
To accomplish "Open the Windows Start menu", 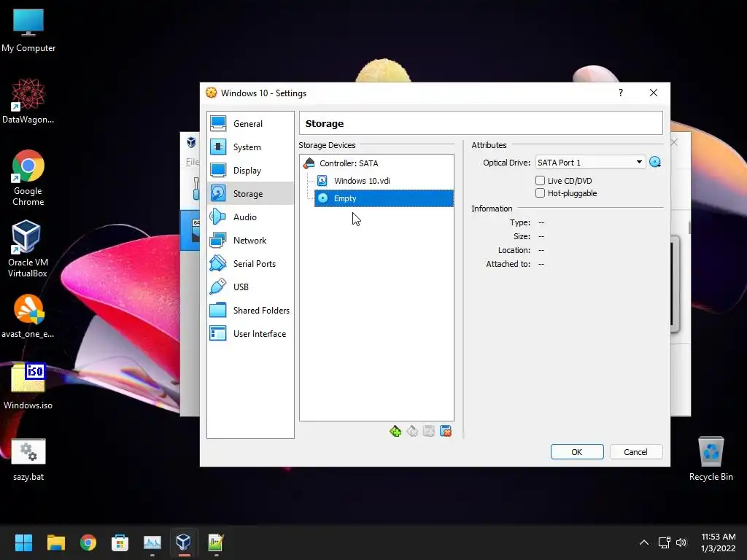I will (x=23, y=542).
